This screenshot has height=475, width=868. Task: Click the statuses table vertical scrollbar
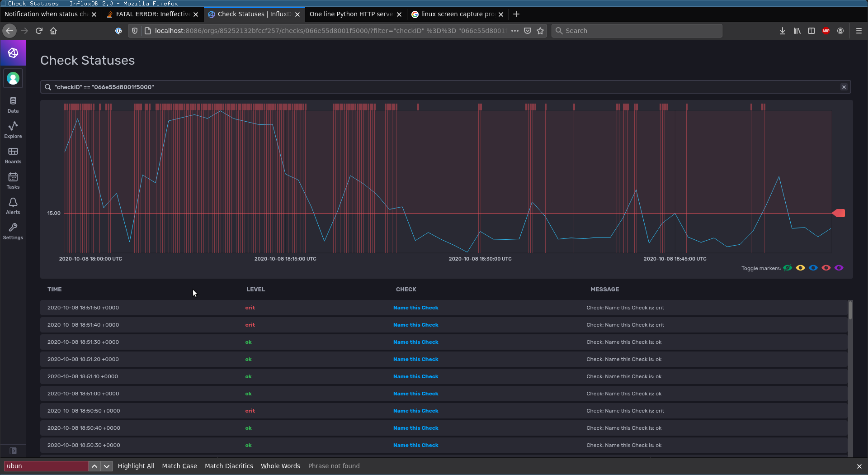(x=850, y=310)
